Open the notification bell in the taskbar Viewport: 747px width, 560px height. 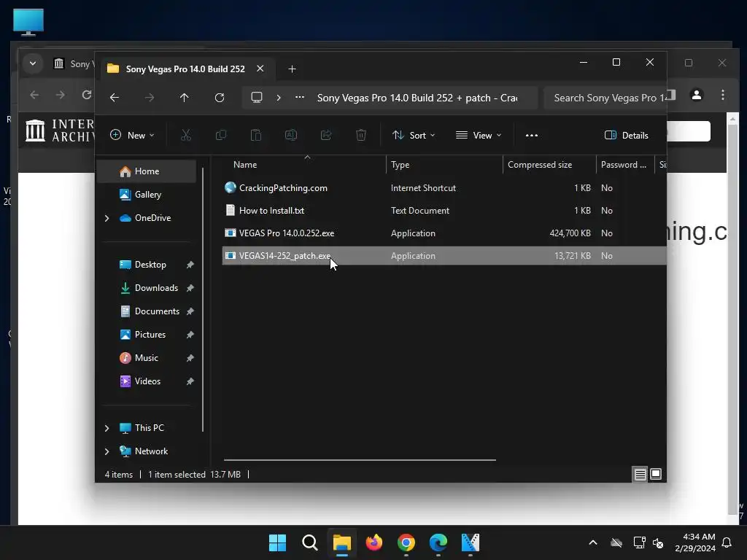(727, 542)
